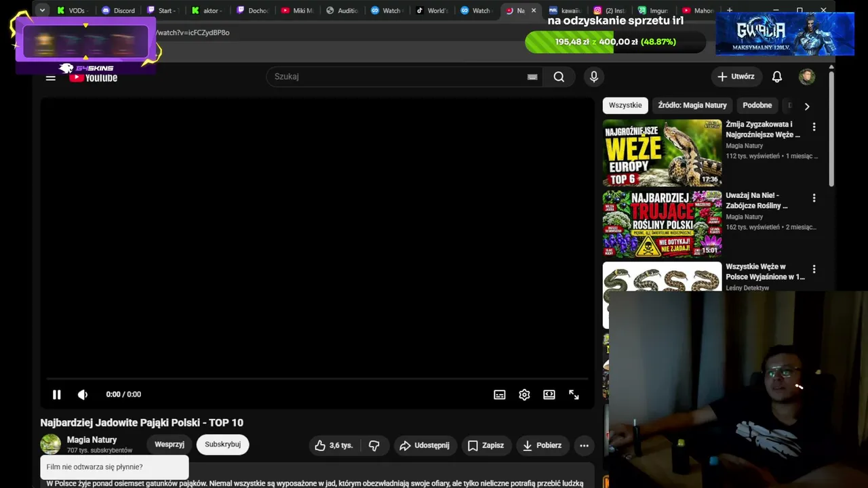Toggle subtitles in the video player
Viewport: 868px width, 488px height.
tap(500, 394)
